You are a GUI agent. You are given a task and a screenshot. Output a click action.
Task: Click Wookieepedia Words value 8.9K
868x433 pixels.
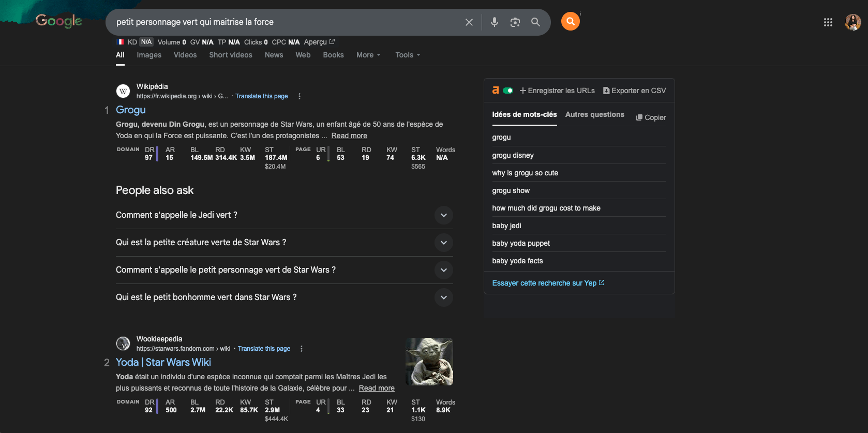443,410
